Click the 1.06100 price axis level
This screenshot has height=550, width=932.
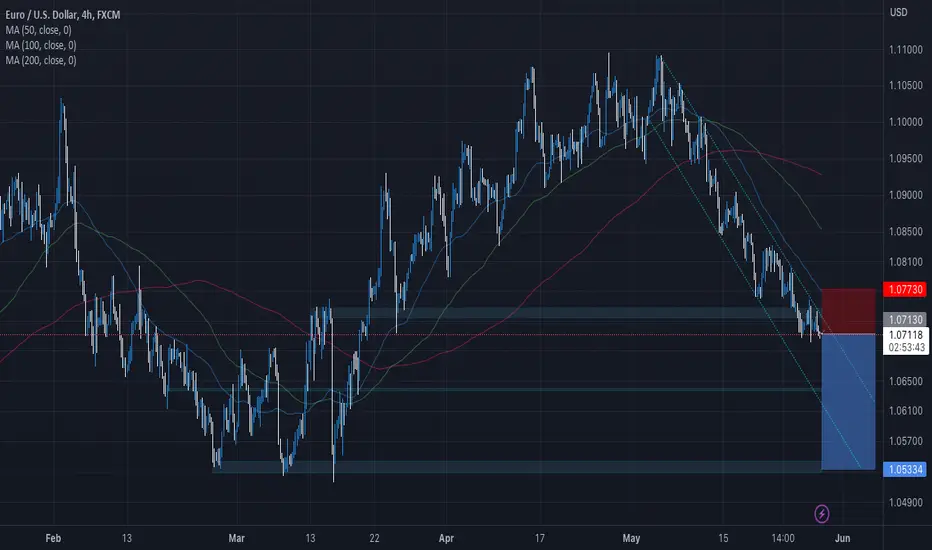tap(906, 411)
